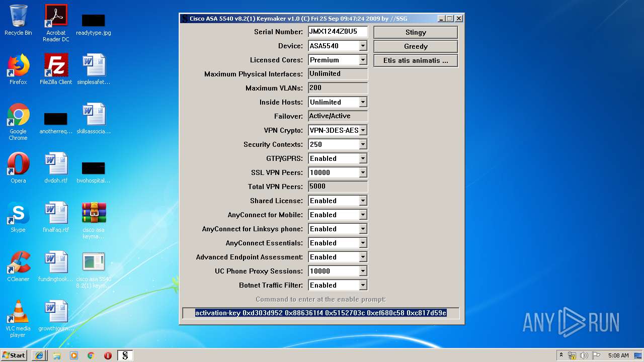Open CCleaner desktop shortcut
This screenshot has height=362, width=644.
pos(18,266)
